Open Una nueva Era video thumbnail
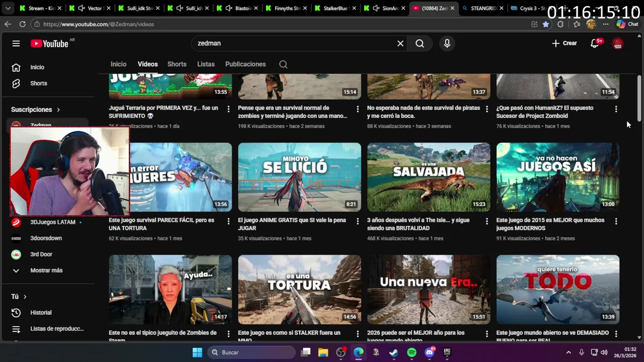 pos(429,290)
